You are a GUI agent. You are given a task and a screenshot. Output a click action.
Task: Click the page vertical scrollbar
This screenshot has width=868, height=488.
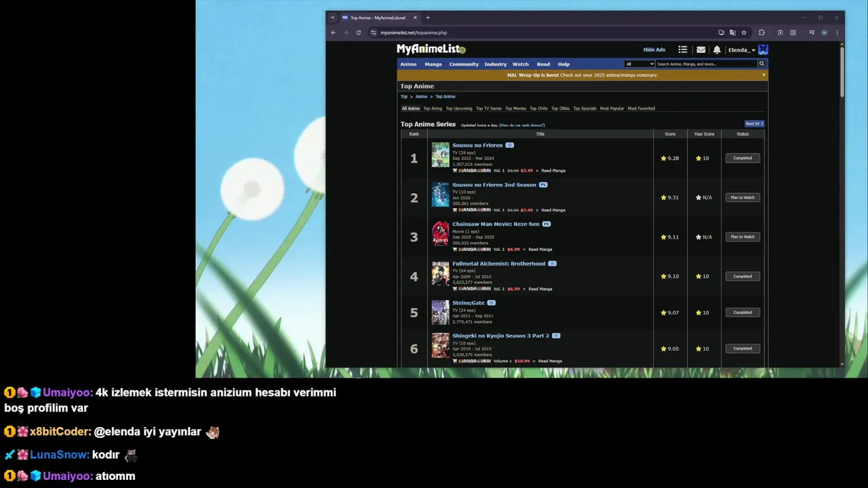(x=842, y=71)
